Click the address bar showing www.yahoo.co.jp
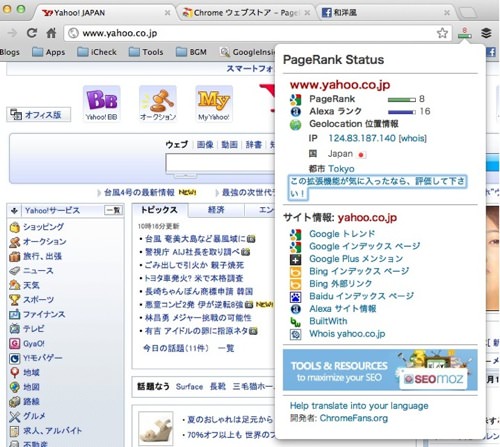The image size is (500, 447). [x=258, y=33]
